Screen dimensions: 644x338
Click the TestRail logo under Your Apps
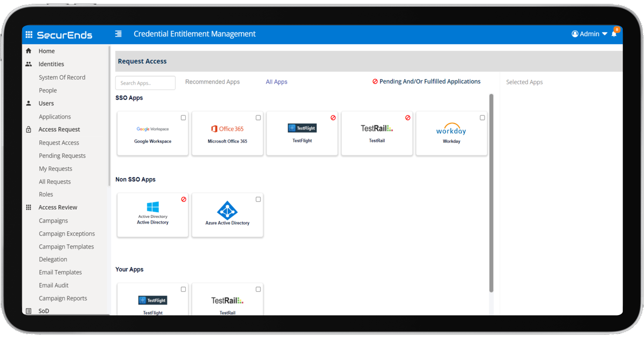pyautogui.click(x=227, y=300)
